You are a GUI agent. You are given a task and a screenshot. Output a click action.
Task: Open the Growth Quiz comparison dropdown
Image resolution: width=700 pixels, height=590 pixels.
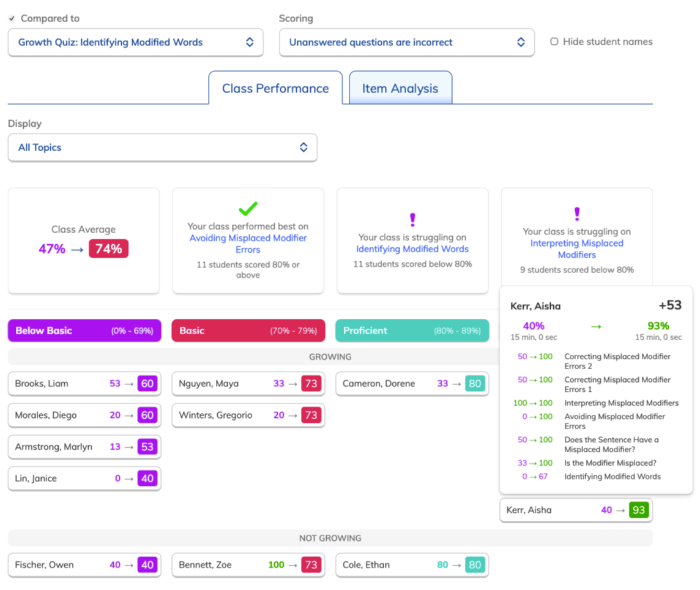coord(136,42)
